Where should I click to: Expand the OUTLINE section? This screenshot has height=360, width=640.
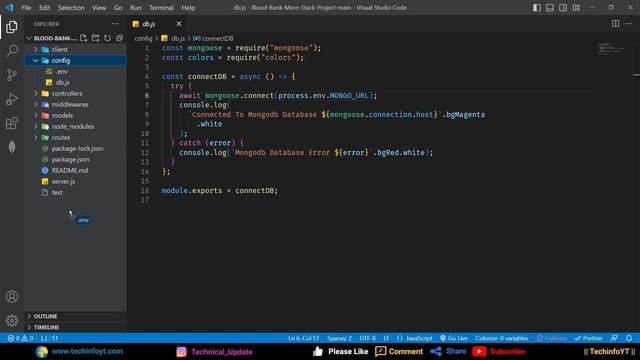pos(76,316)
